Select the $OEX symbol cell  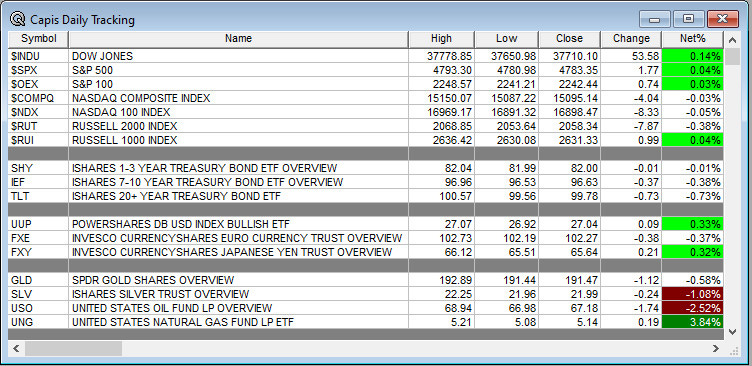click(38, 84)
